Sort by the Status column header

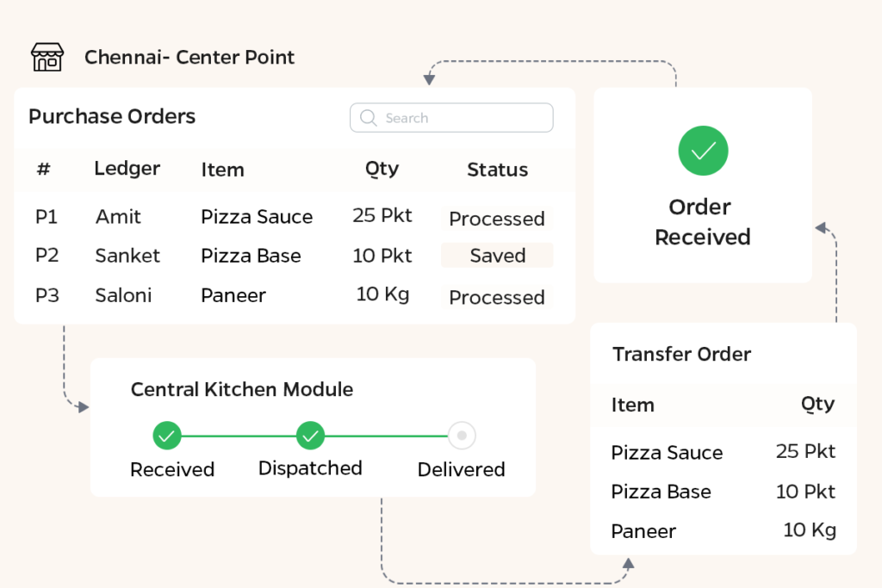pos(497,170)
